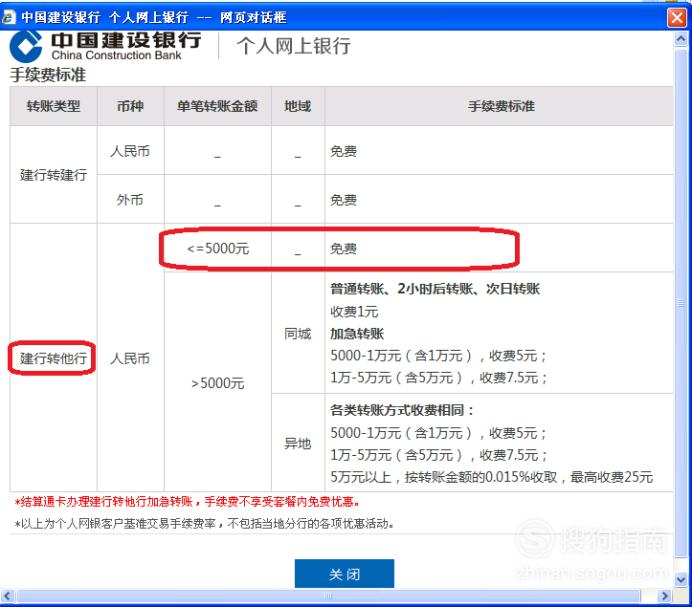Click the 5万元以上 0.015% fee line
Viewport: 692px width, 607px height.
[x=492, y=477]
